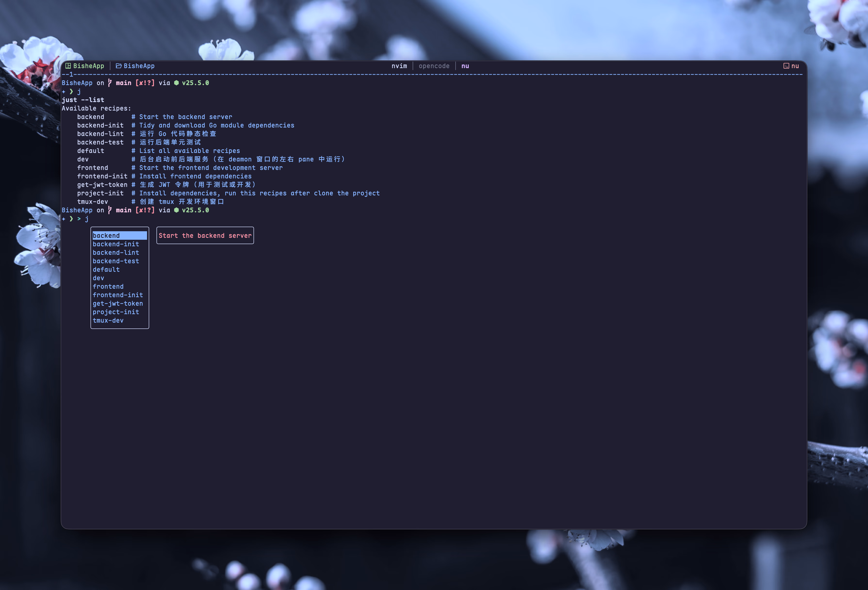
Task: Select the active nu tab
Action: click(x=465, y=66)
